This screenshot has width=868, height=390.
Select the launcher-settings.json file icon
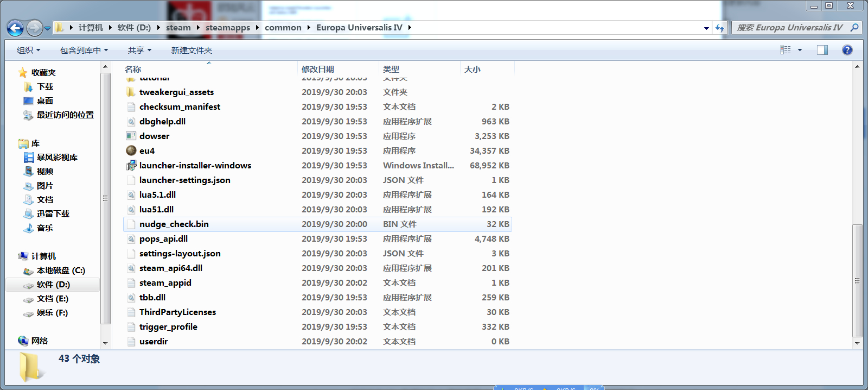131,180
